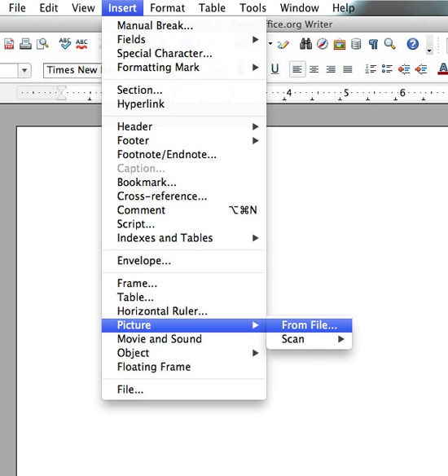Run Spelling and Grammar check icon
The width and height of the screenshot is (448, 476).
click(x=65, y=44)
